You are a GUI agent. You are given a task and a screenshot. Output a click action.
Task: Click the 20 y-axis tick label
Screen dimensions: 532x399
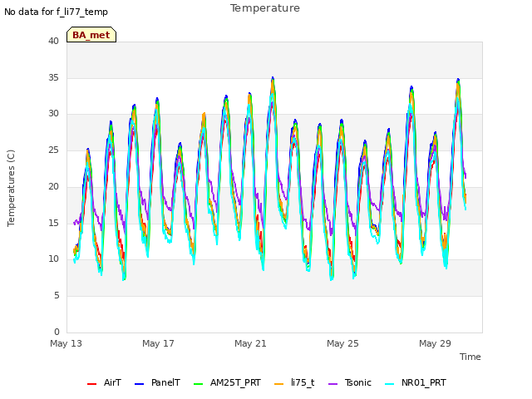tap(53, 186)
